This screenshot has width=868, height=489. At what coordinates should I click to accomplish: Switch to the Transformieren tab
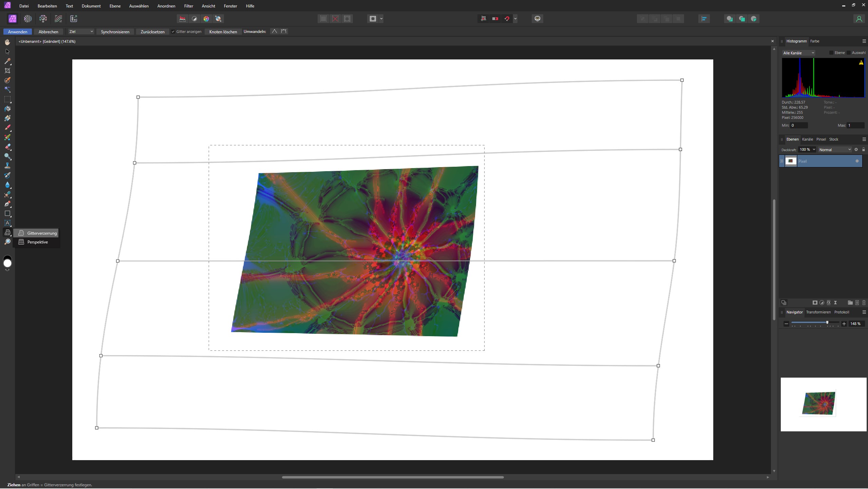(818, 312)
